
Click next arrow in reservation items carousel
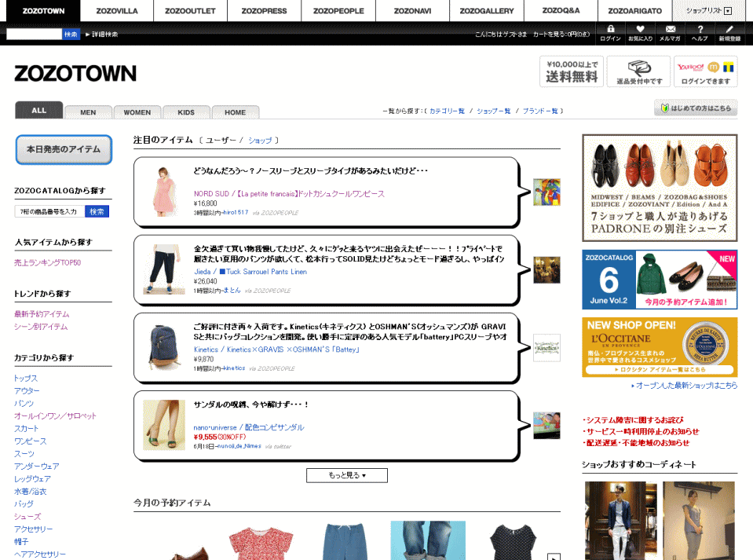pyautogui.click(x=554, y=557)
